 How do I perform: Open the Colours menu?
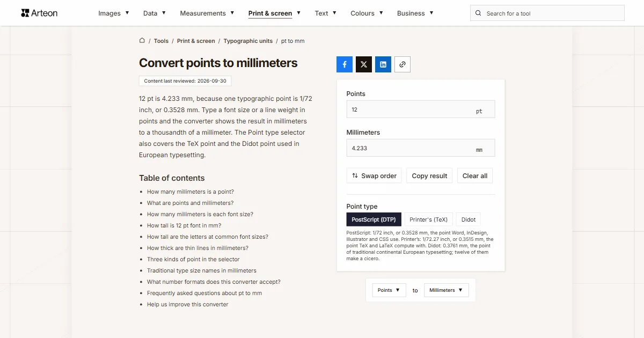point(367,13)
